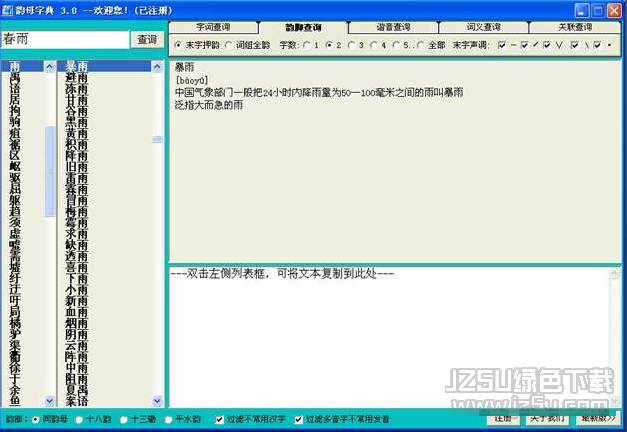627x432 pixels.
Task: Click the up arrow of the word list scrollbar
Action: pyautogui.click(x=157, y=66)
